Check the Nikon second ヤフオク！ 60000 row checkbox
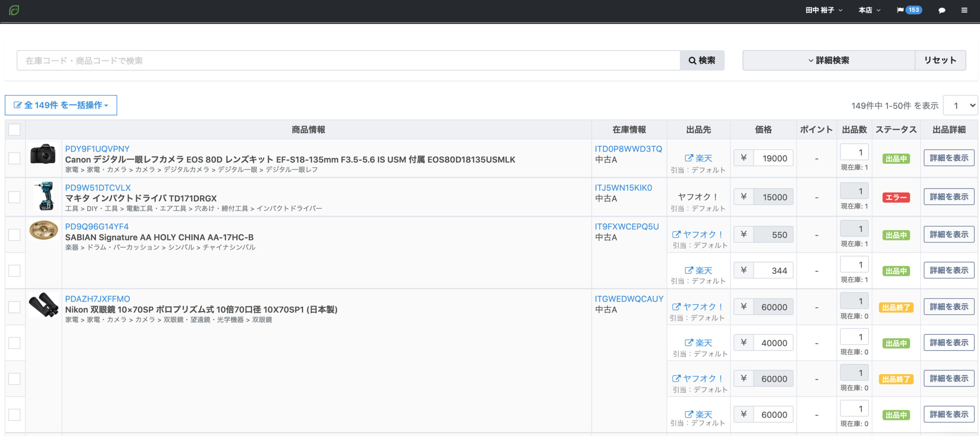Screen dimensions: 980x436 [x=14, y=379]
